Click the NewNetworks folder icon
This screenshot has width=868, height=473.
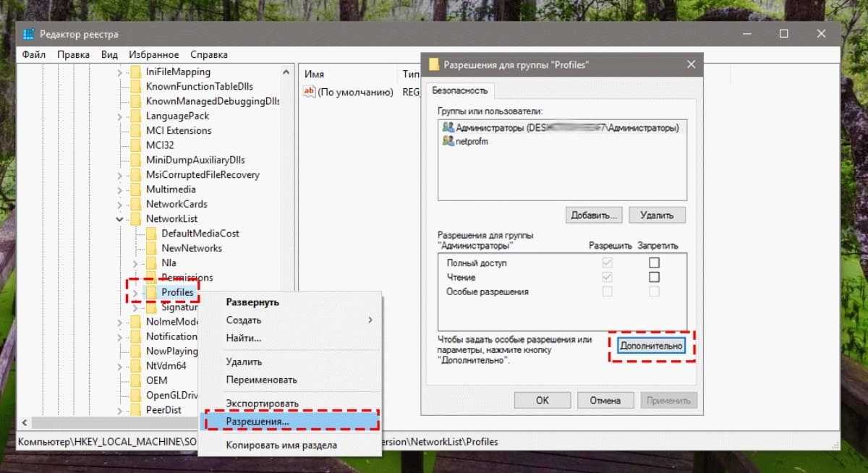(x=150, y=248)
